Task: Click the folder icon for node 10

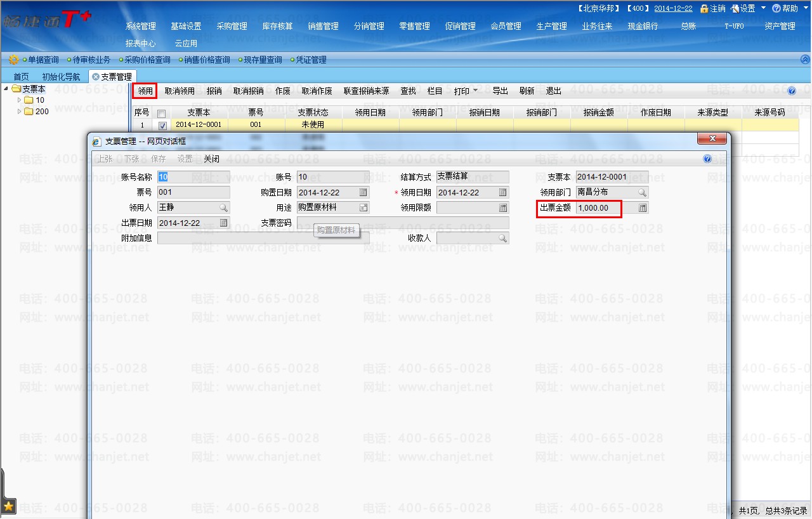Action: pyautogui.click(x=29, y=100)
